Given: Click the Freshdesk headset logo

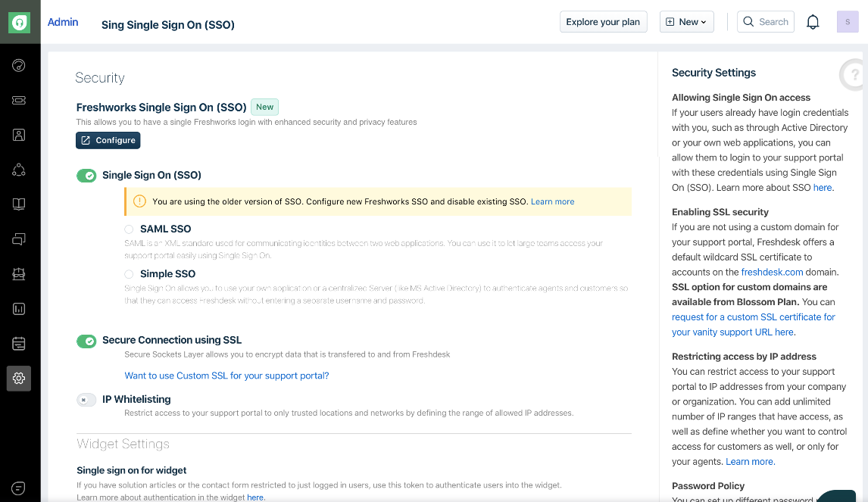Looking at the screenshot, I should coord(19,23).
